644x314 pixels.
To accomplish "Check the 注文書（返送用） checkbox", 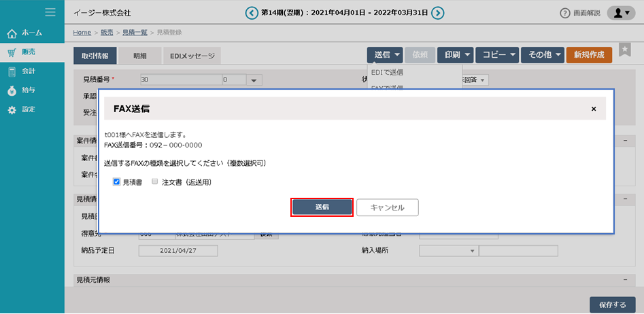I will click(155, 182).
